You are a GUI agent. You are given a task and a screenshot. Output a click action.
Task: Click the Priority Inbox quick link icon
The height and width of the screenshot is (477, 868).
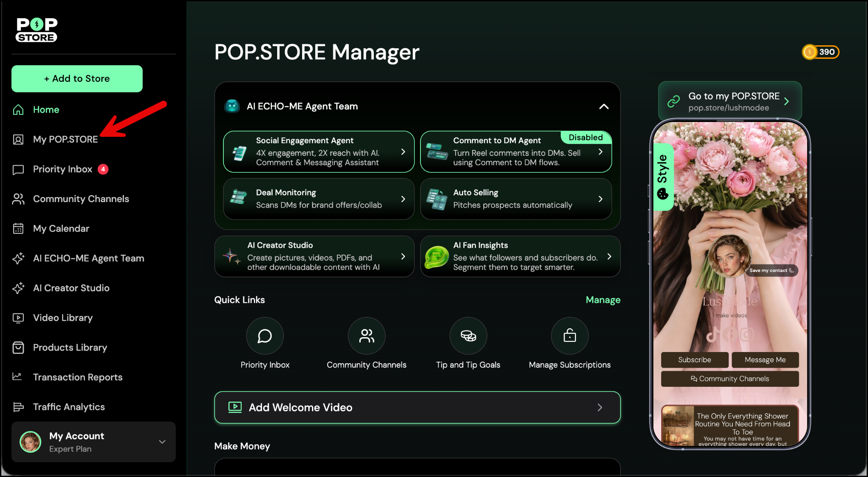(x=265, y=336)
